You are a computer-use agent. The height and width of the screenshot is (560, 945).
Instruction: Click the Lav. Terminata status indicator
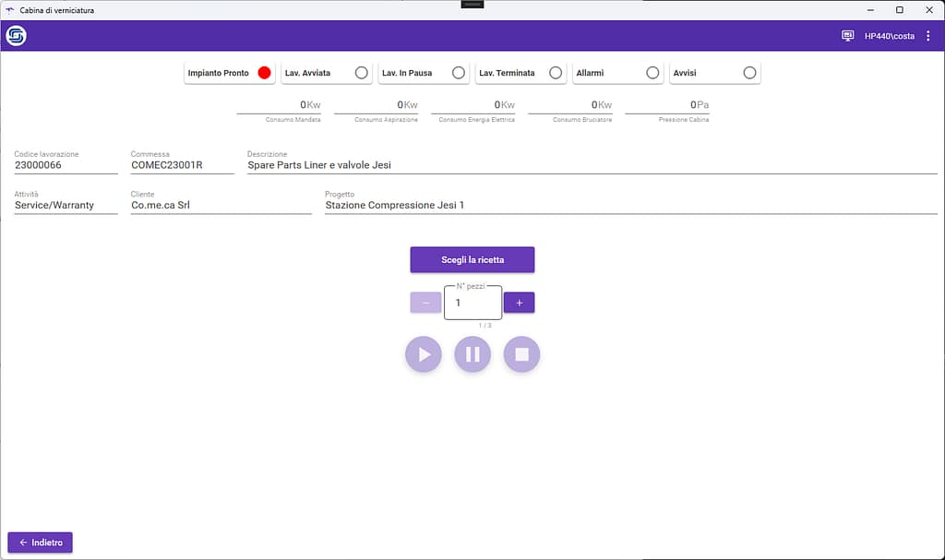(x=556, y=73)
